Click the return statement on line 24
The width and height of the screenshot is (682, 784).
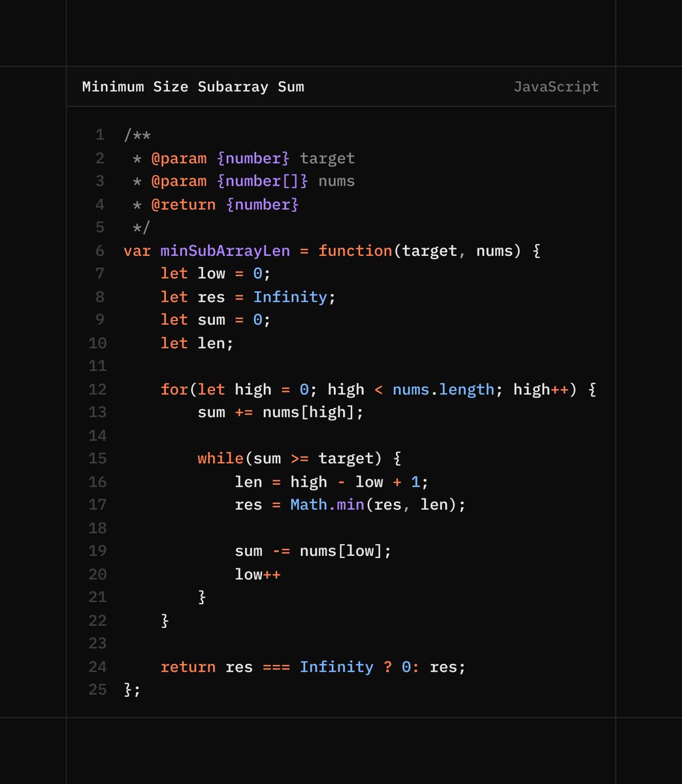314,667
